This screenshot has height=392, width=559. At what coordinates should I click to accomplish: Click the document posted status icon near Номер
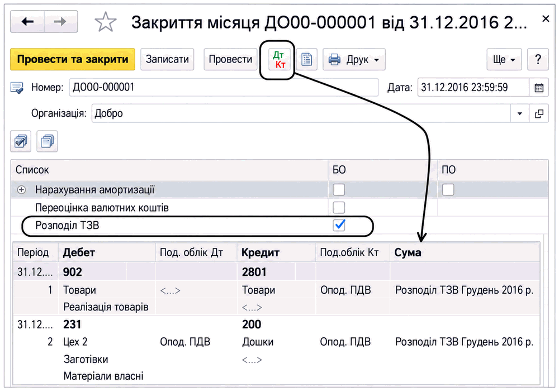tap(17, 88)
